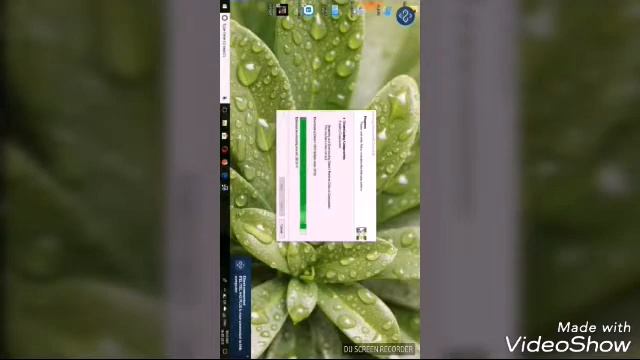Screen dimensions: 640x360
Task: Open the blue taskbar app icon
Action: click(224, 175)
